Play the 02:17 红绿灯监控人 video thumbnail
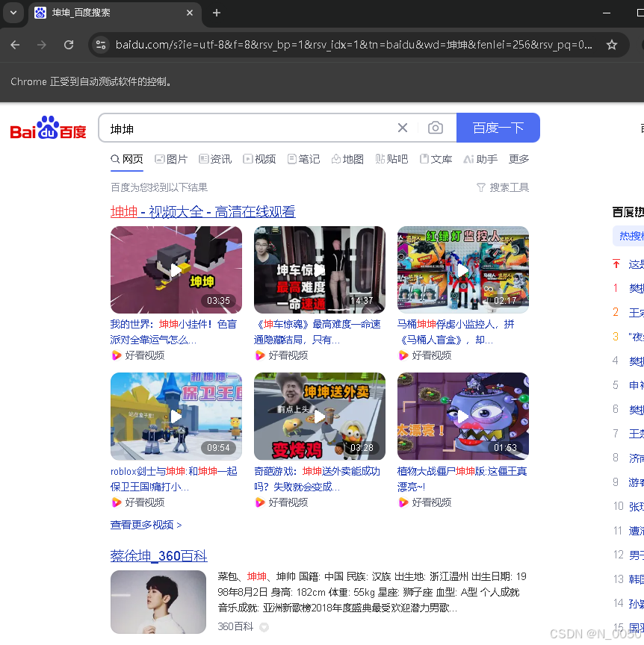644x645 pixels. click(x=462, y=269)
